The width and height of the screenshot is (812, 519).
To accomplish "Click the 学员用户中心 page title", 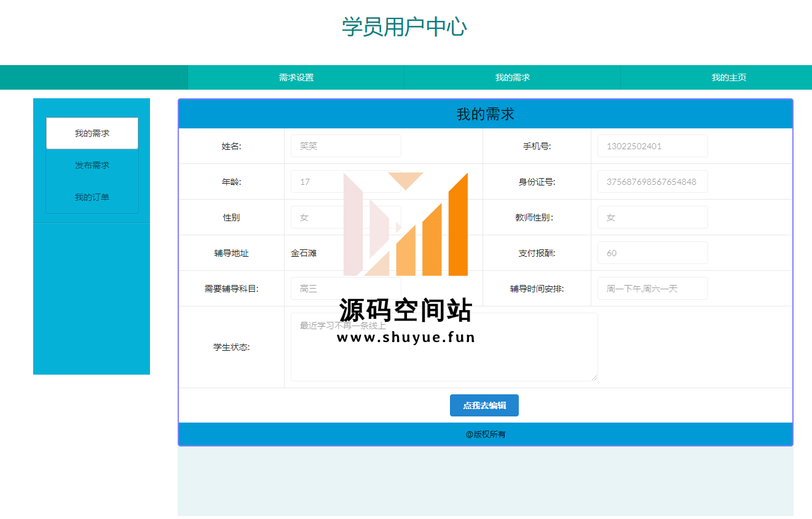I will pyautogui.click(x=404, y=27).
